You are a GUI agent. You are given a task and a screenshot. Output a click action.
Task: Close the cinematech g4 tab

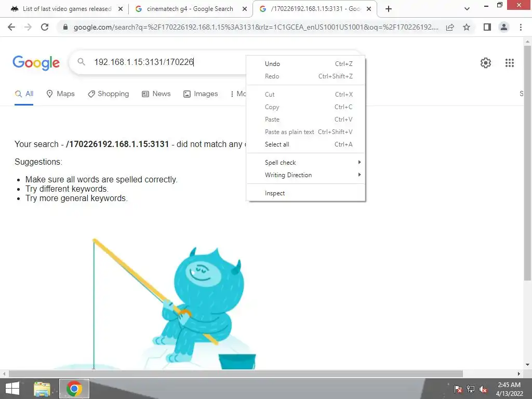[245, 9]
